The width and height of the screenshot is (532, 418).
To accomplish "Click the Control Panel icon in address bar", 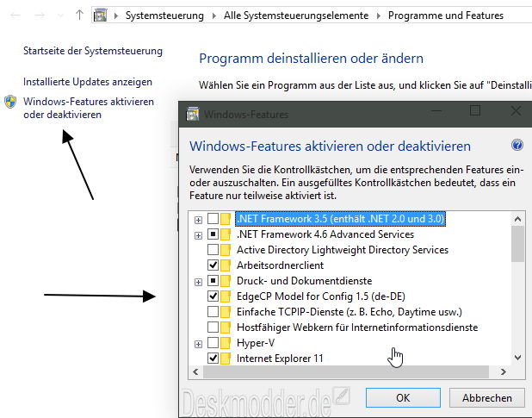I will (101, 16).
